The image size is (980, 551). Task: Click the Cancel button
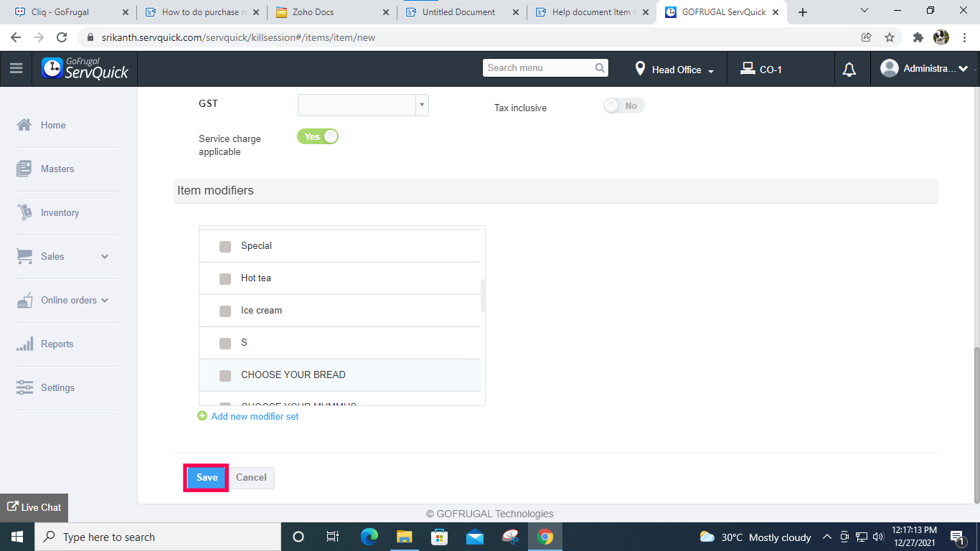[251, 478]
